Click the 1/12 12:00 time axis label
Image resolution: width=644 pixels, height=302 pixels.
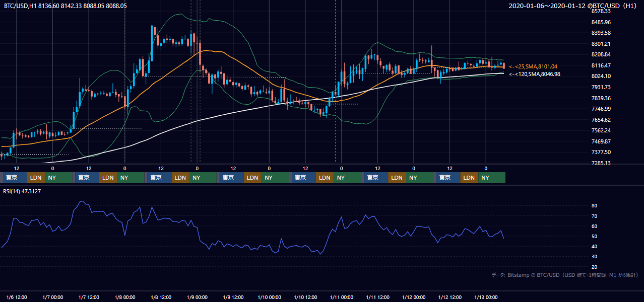450,297
